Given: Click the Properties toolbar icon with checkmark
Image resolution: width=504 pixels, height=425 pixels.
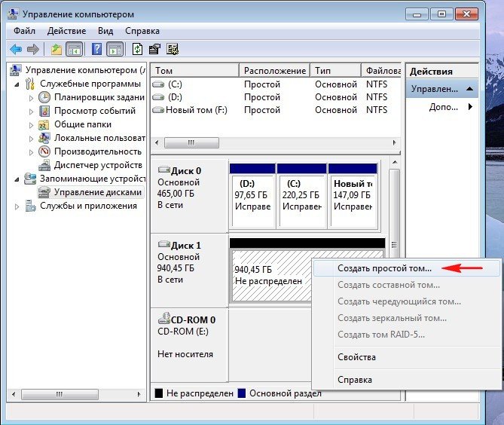Looking at the screenshot, I should pos(154,49).
